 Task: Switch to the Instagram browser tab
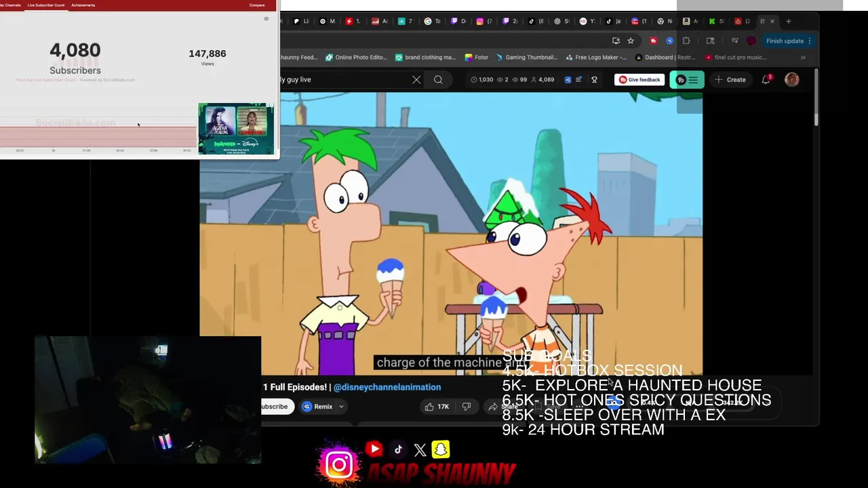(484, 21)
